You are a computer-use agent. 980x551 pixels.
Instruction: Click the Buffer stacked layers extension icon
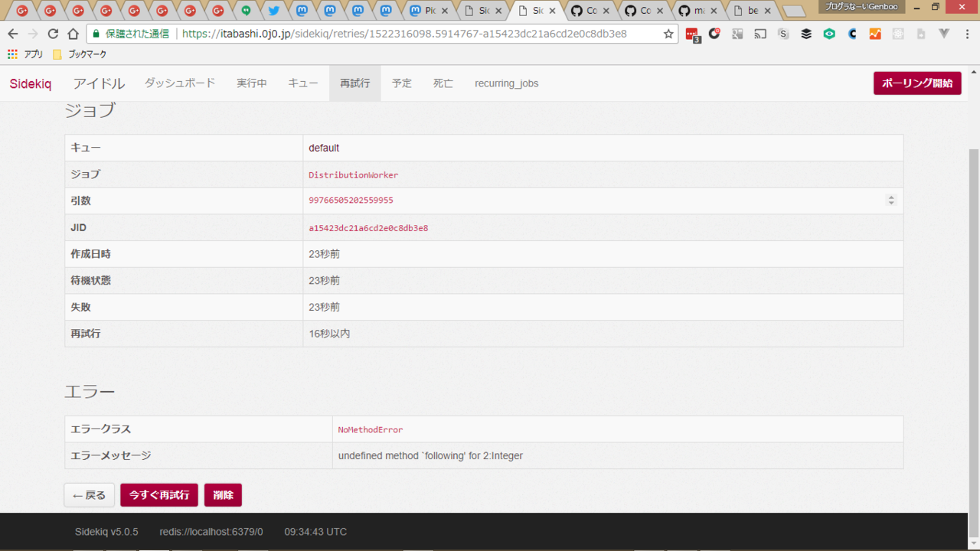(x=806, y=34)
